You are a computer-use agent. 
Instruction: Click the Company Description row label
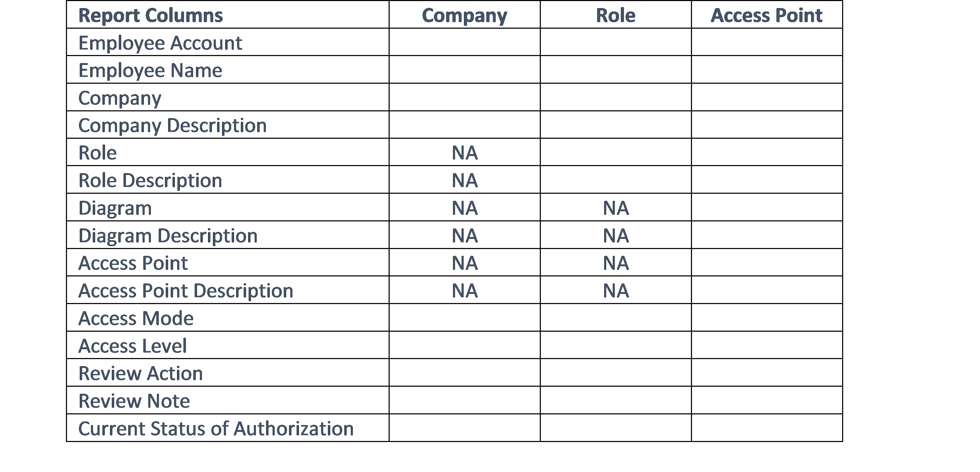click(x=172, y=126)
